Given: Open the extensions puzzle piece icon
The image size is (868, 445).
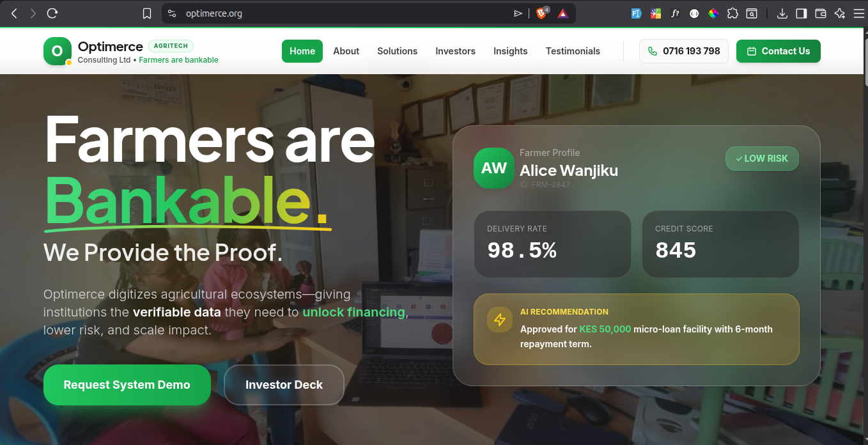Looking at the screenshot, I should click(x=732, y=13).
